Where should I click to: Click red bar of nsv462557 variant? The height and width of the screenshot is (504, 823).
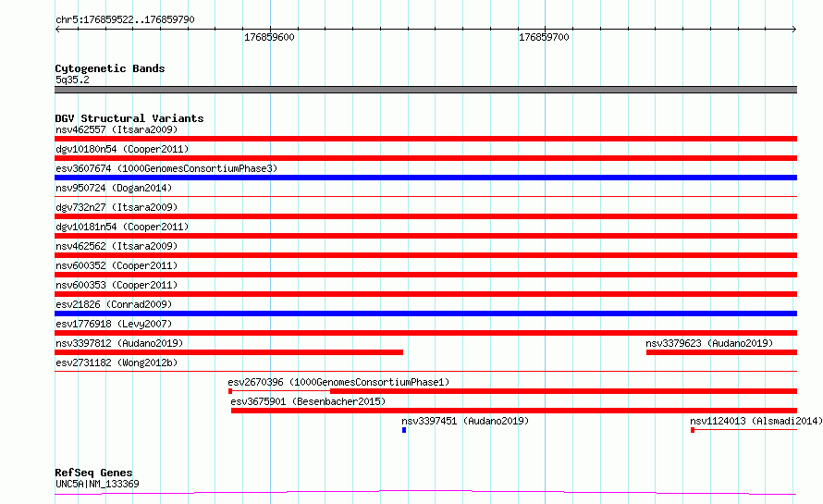point(425,139)
